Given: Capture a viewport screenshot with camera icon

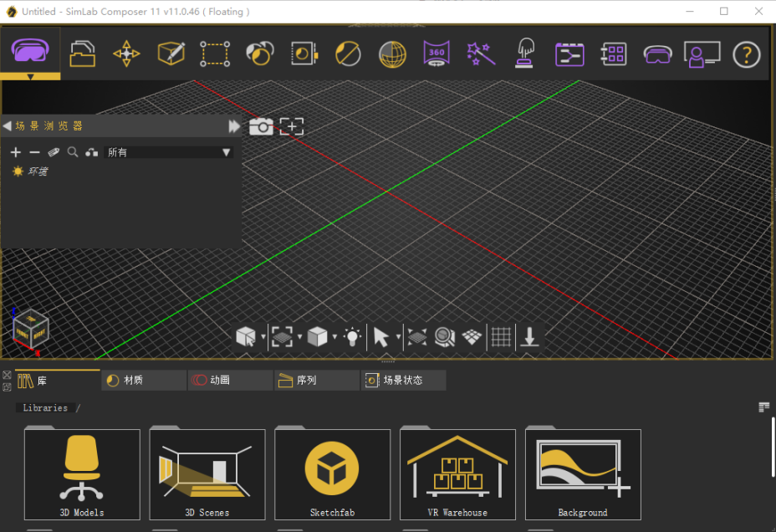Looking at the screenshot, I should [x=260, y=127].
